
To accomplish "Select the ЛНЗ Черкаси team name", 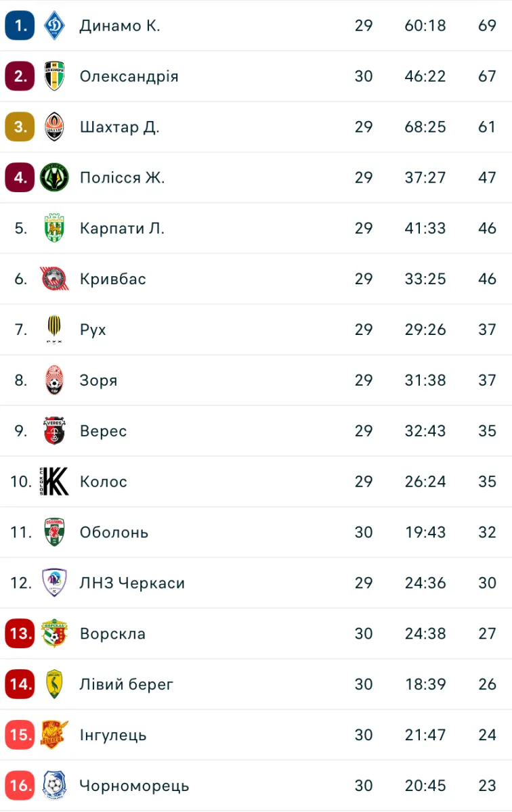I will [x=132, y=583].
